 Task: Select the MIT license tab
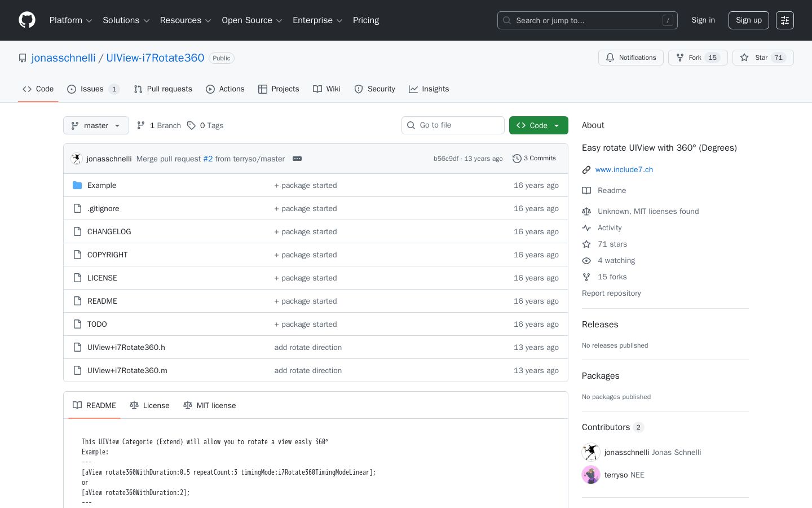(210, 405)
